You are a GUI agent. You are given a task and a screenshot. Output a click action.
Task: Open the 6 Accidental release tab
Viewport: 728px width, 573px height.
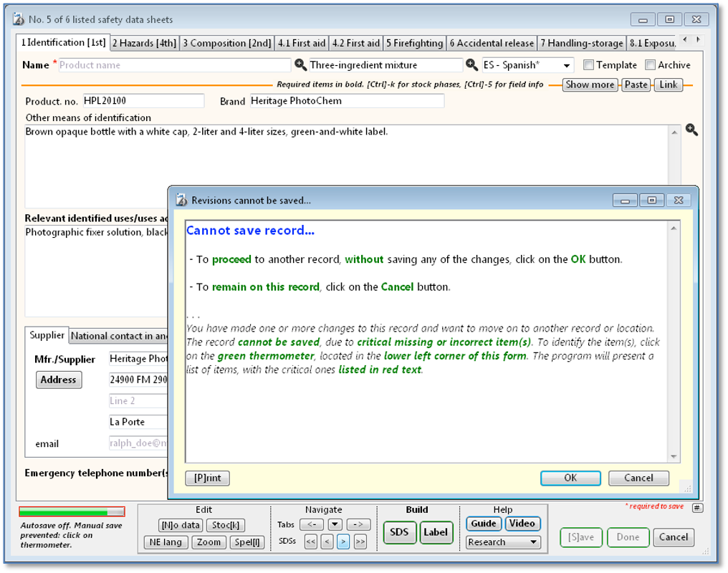[492, 43]
